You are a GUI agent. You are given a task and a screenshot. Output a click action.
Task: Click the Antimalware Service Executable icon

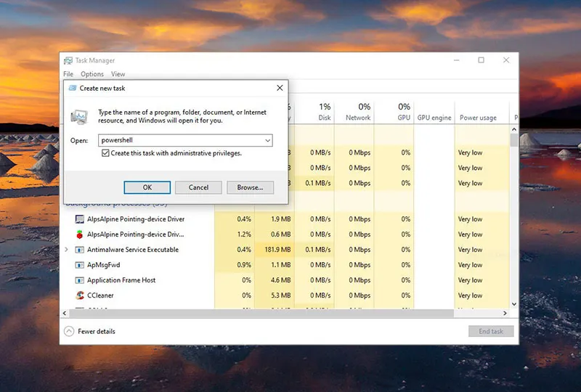coord(80,250)
